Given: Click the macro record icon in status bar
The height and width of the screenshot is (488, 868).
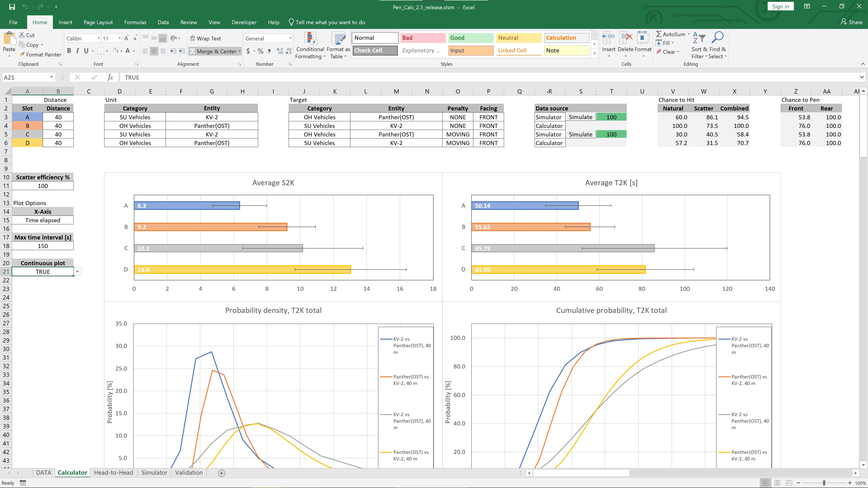Looking at the screenshot, I should click(x=23, y=483).
